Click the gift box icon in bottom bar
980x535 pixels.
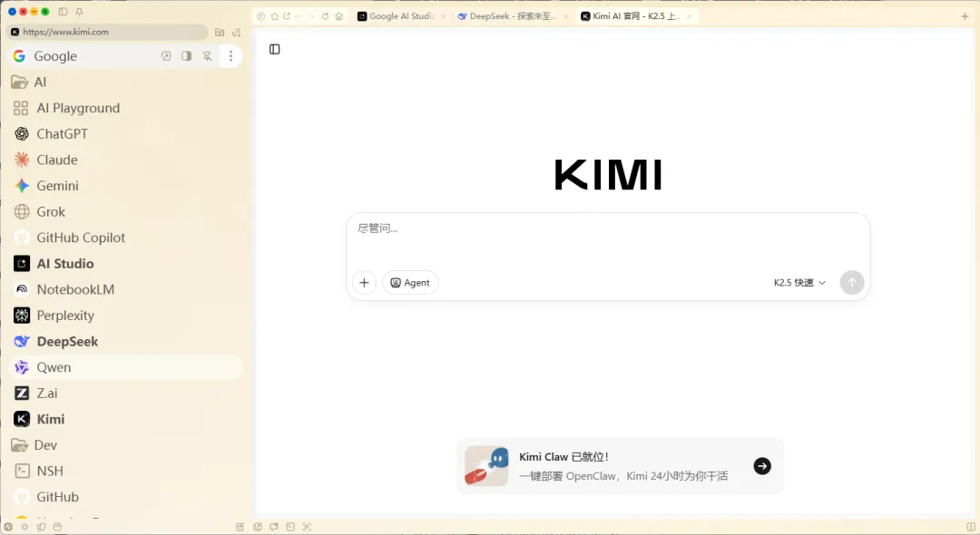tap(240, 527)
